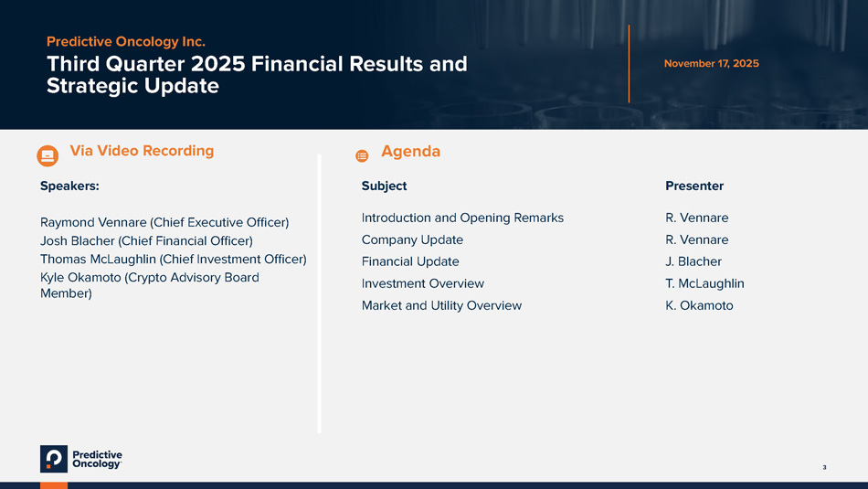Click Kyle Okamoto Crypto Advisory Board entry
Image resolution: width=868 pixels, height=489 pixels.
[x=149, y=285]
